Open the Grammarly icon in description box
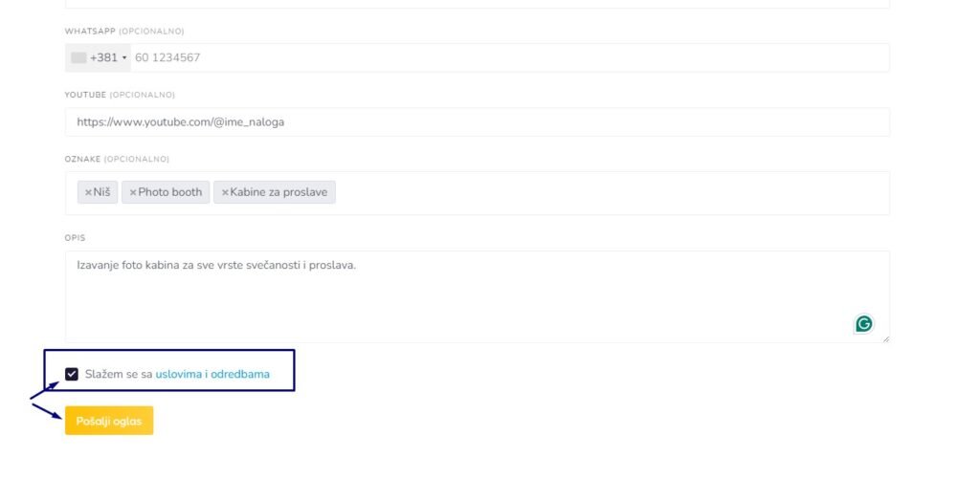The image size is (980, 479). coord(863,324)
